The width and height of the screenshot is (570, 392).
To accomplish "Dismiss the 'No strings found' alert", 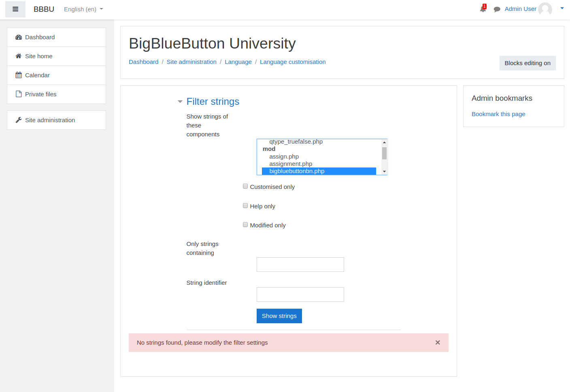I will click(438, 343).
